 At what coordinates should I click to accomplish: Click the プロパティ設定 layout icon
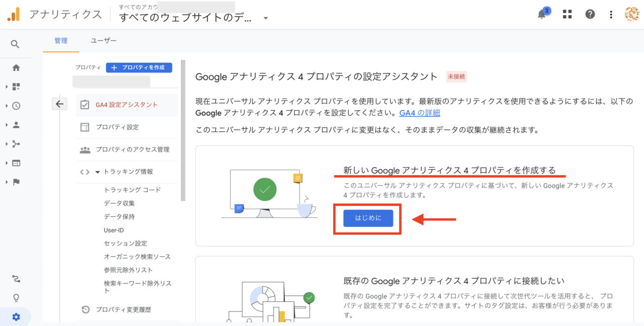(85, 127)
